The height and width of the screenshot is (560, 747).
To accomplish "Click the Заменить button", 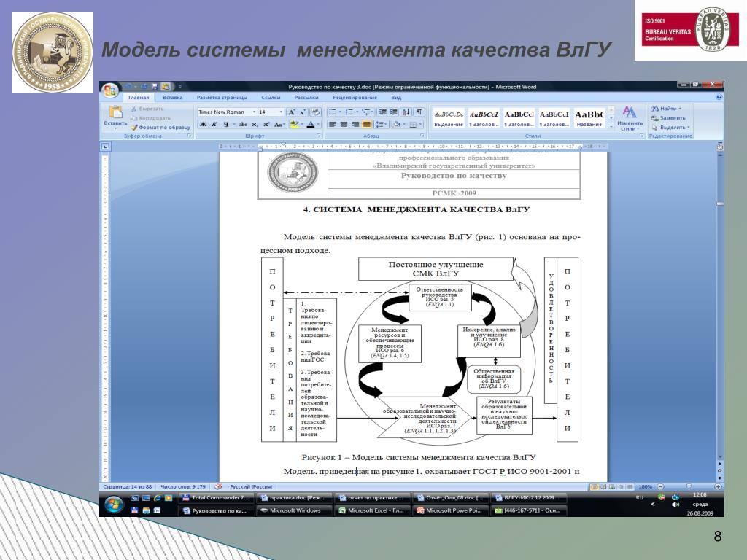I will [668, 117].
